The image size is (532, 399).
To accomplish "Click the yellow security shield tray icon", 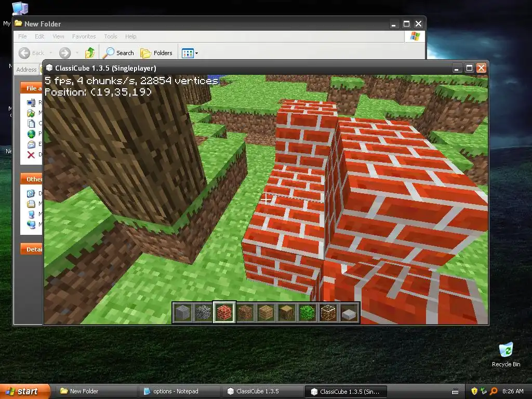I will pyautogui.click(x=474, y=391).
